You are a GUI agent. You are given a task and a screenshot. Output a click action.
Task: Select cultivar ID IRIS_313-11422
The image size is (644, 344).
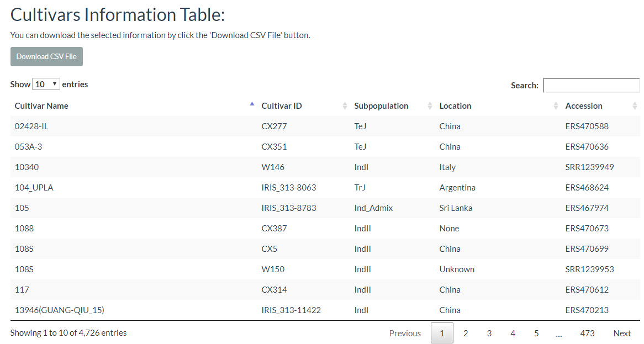click(291, 310)
